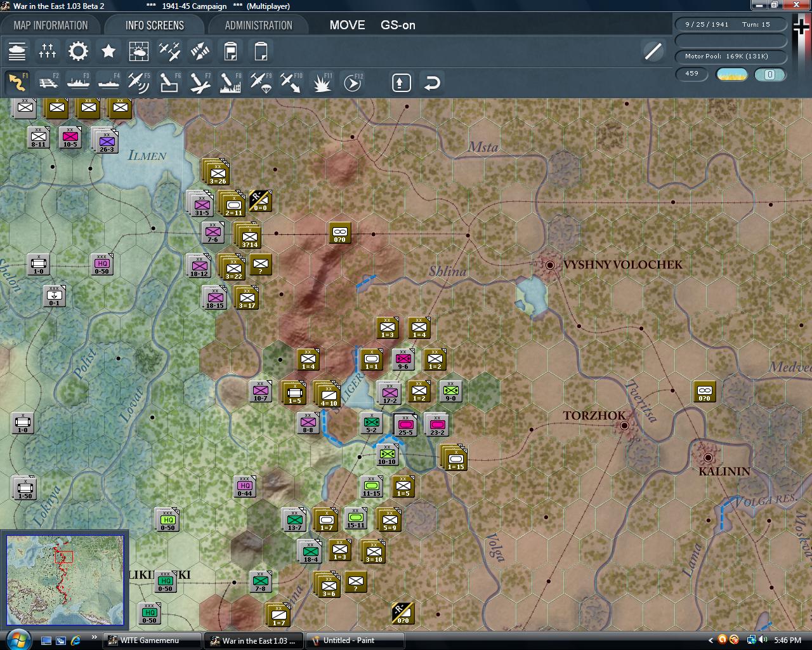View the victory star screen

(108, 51)
